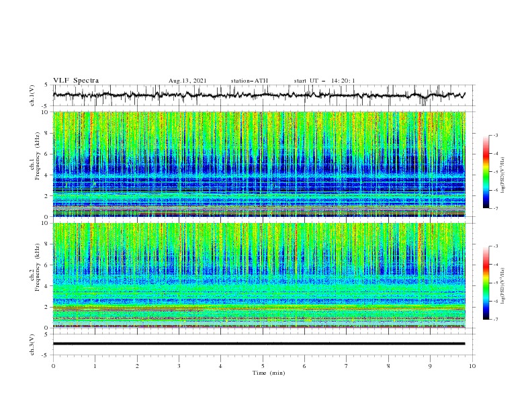The width and height of the screenshot is (532, 411).
Task: Click the ch.1 PSD color scale bar
Action: click(486, 172)
